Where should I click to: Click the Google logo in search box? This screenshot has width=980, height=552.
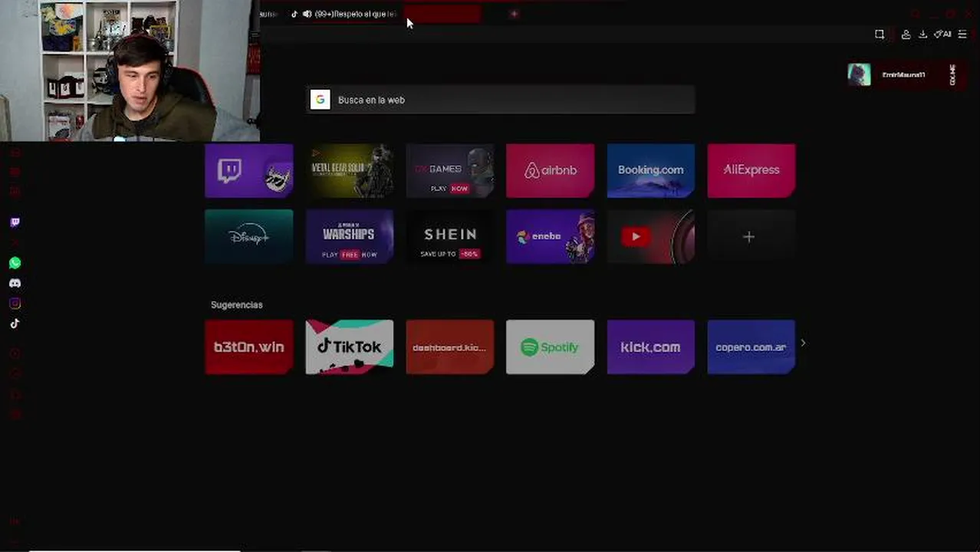click(321, 100)
